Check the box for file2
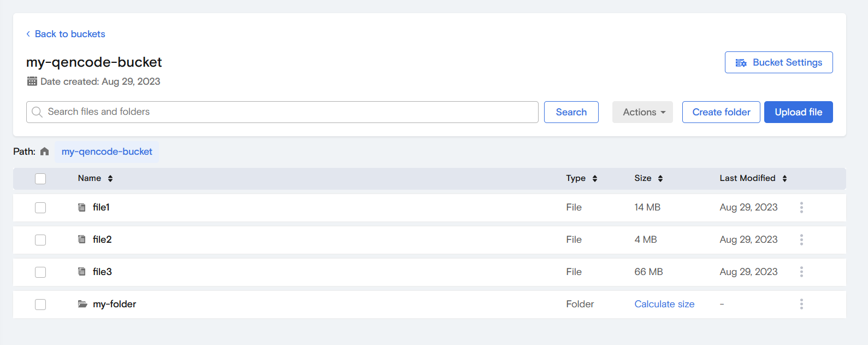Screen dimensions: 868x345 pyautogui.click(x=40, y=240)
